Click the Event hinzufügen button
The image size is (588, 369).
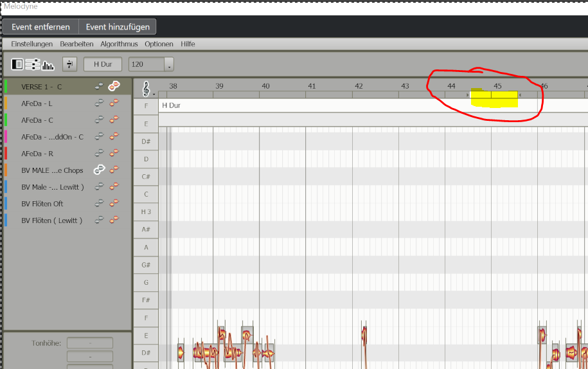(118, 27)
